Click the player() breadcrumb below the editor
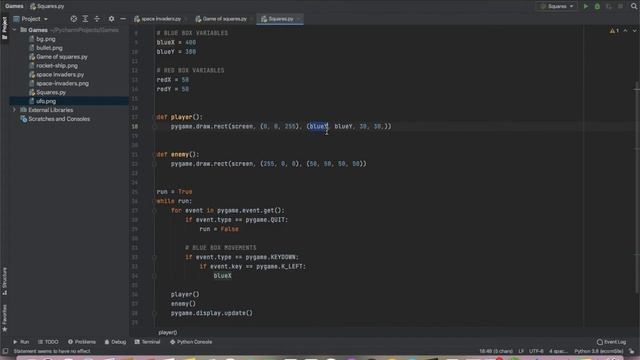Screen dimensions: 640x360 [x=168, y=332]
